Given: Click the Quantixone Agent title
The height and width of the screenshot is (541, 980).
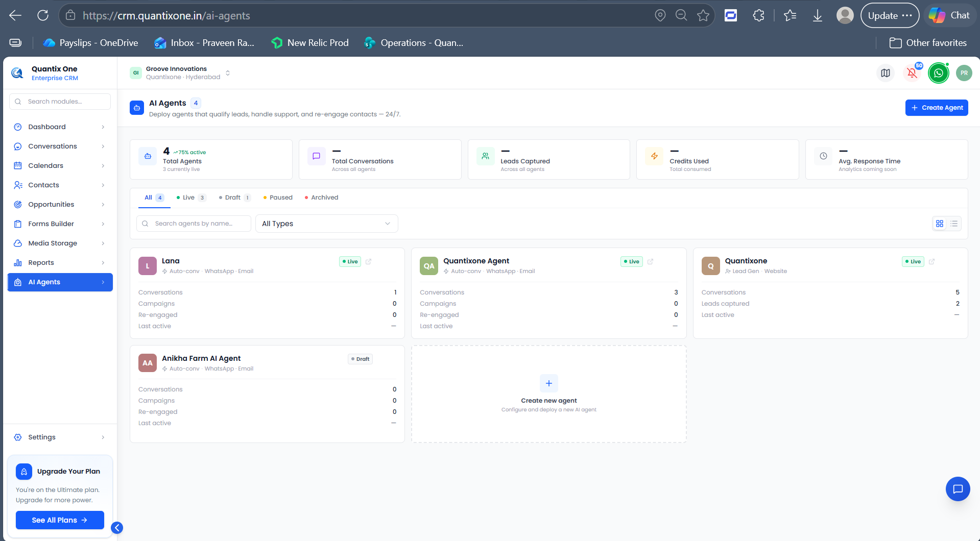Looking at the screenshot, I should (x=476, y=261).
